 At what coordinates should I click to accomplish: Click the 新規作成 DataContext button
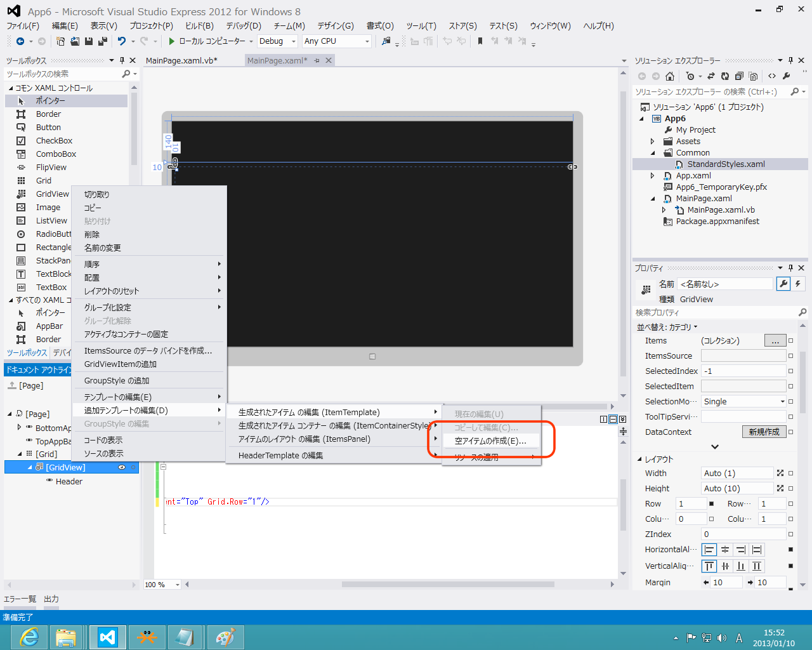tap(764, 432)
